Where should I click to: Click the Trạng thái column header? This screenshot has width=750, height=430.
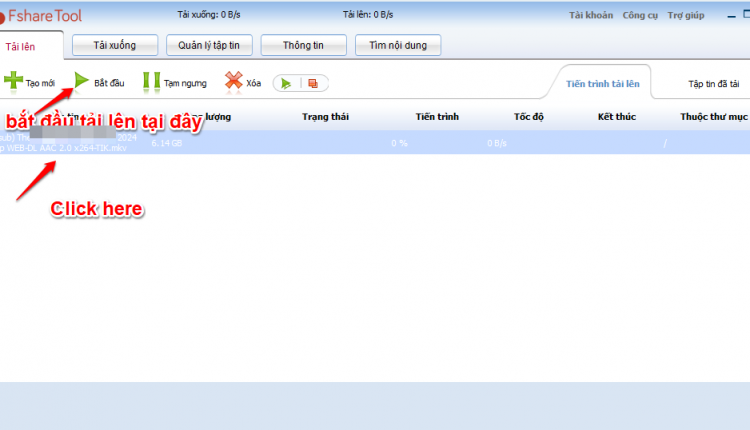click(x=325, y=117)
